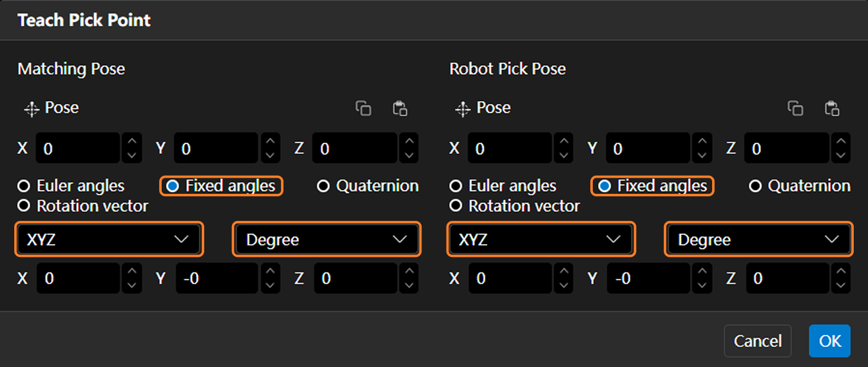The image size is (868, 367).
Task: Copy the Robot Pick Pose values
Action: pos(795,108)
